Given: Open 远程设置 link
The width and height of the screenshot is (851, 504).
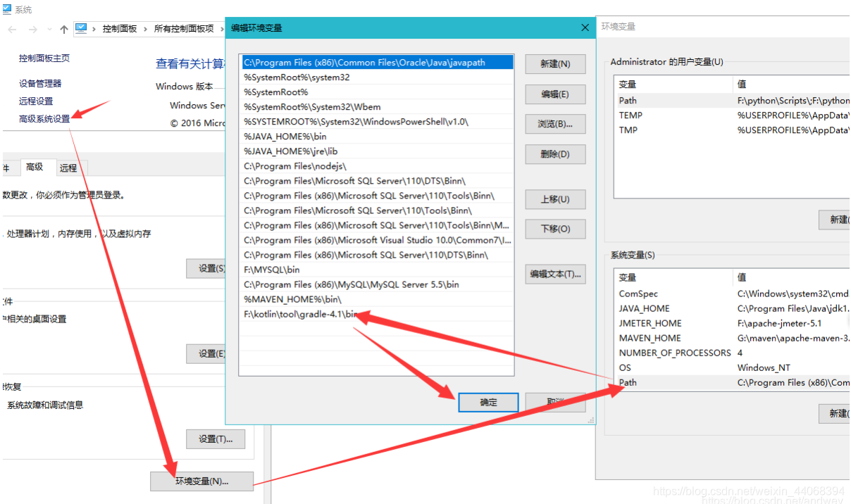Looking at the screenshot, I should [36, 101].
